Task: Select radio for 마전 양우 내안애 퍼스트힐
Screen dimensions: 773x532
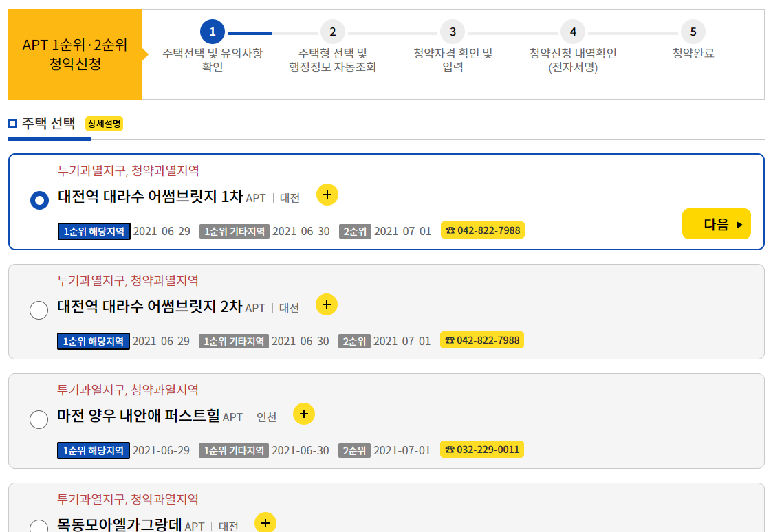Action: coord(39,420)
